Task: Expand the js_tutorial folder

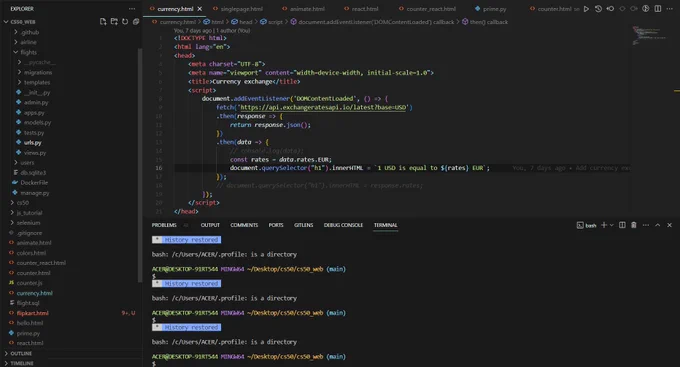Action: tap(29, 213)
